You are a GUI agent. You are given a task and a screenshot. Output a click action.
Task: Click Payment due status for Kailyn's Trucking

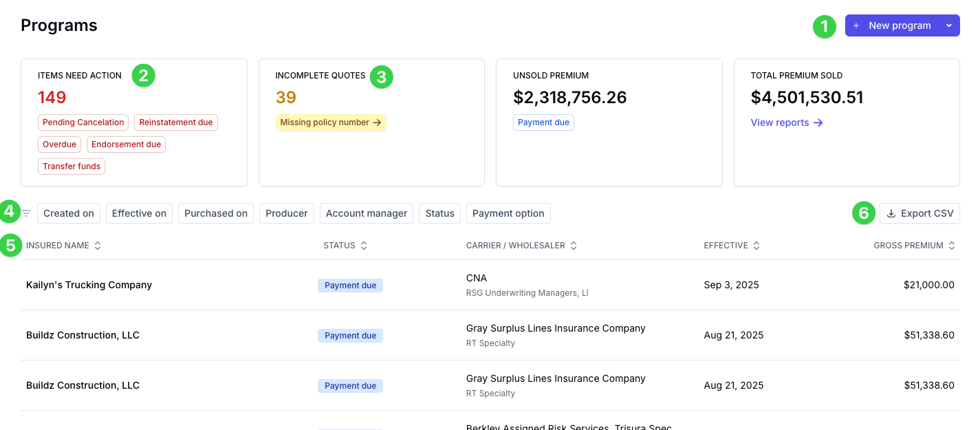pos(350,286)
